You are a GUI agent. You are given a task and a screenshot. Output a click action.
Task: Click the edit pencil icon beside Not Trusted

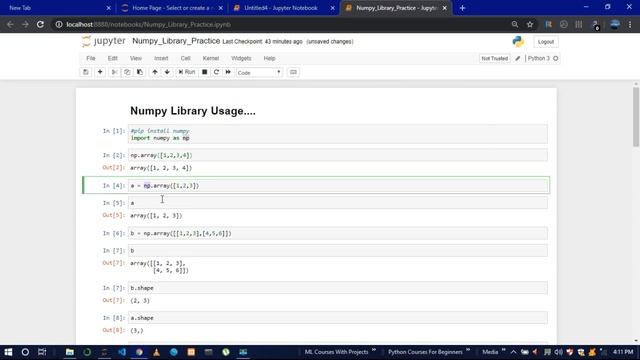tap(518, 58)
